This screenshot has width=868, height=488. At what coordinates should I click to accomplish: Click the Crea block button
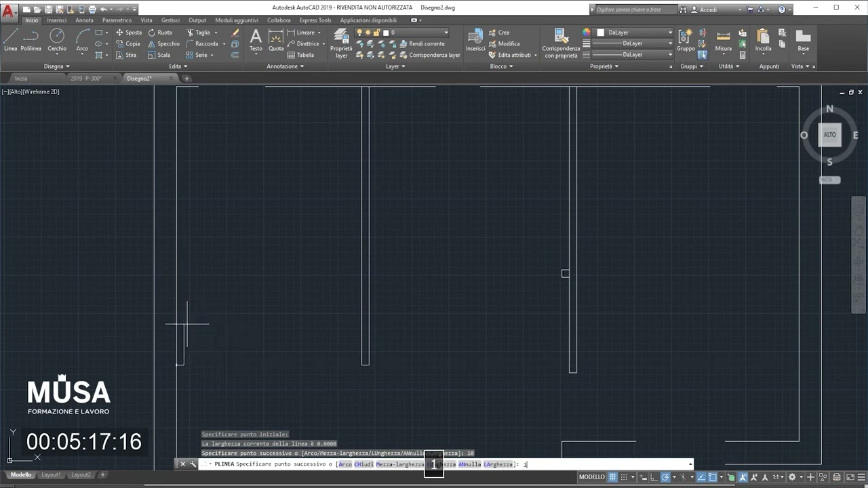(498, 33)
